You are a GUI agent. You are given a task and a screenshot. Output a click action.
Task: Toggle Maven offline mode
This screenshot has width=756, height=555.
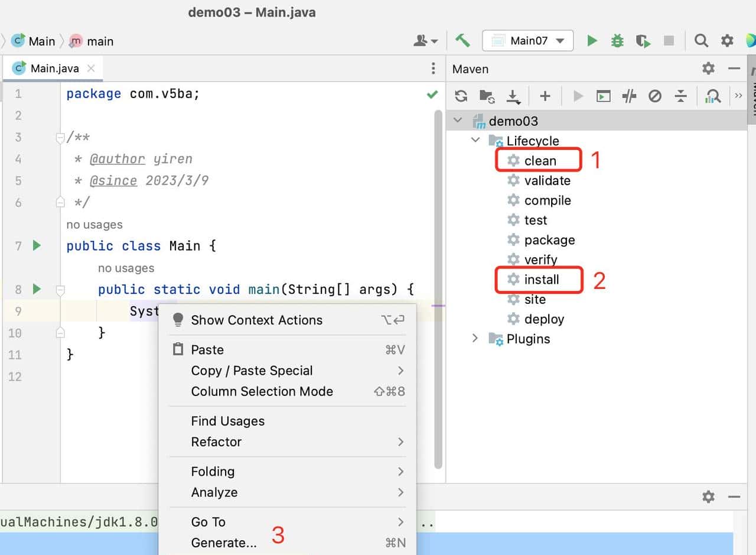click(629, 96)
